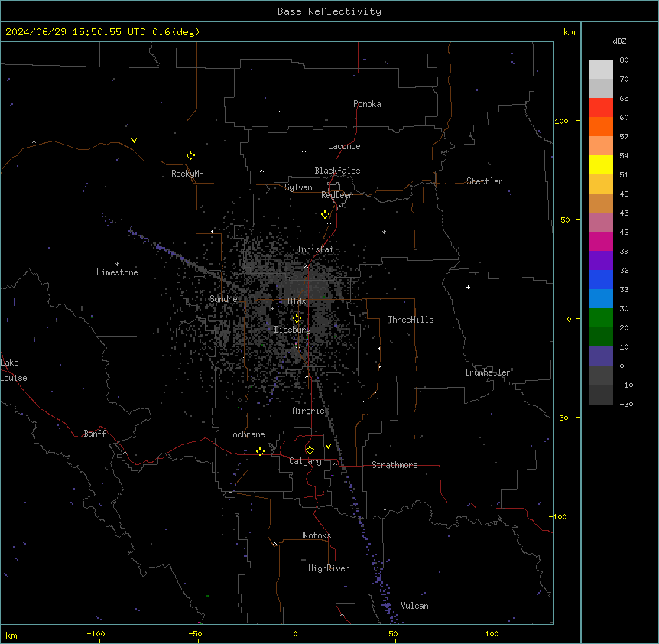Click the asterisk marker above Limestone
Image resolution: width=659 pixels, height=644 pixels.
(117, 265)
